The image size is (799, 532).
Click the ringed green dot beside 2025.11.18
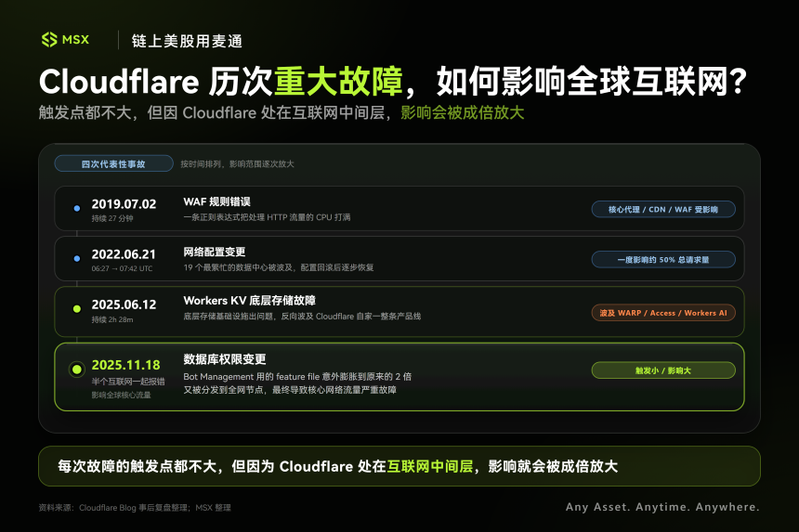(x=77, y=370)
